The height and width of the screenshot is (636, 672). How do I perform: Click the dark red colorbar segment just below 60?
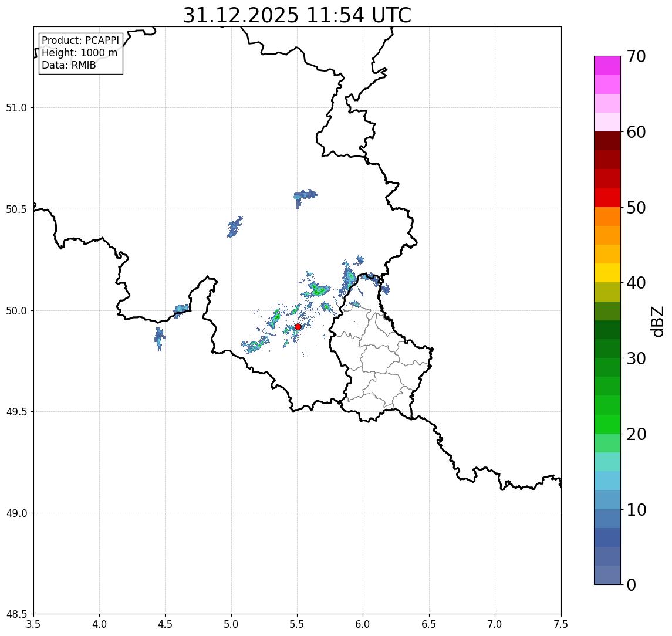[607, 141]
